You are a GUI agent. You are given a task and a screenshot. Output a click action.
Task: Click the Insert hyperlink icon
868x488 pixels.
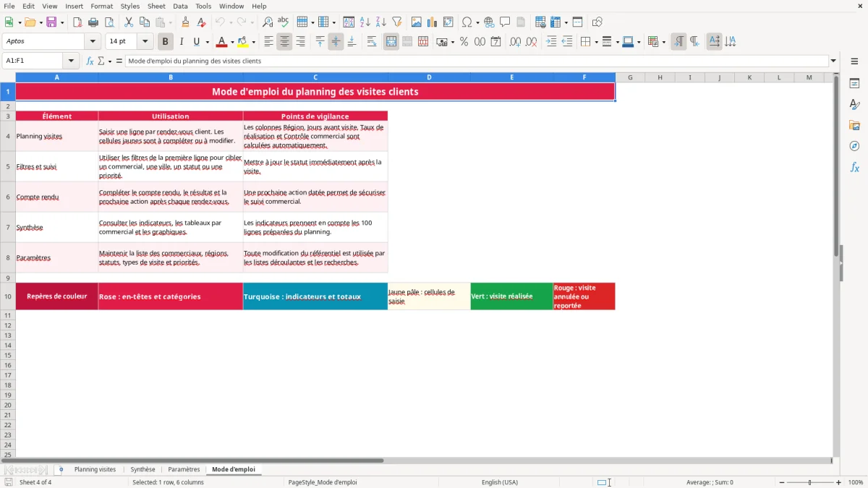489,22
